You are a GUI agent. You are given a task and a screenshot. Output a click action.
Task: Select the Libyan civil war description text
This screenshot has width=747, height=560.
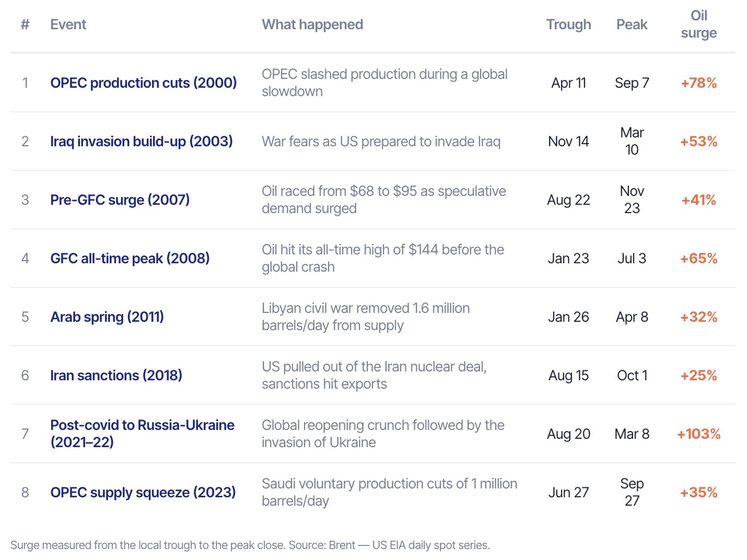point(366,317)
